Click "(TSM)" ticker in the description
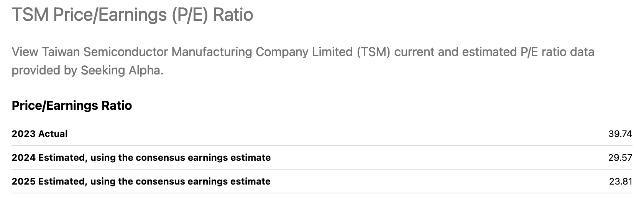Image resolution: width=644 pixels, height=198 pixels. 373,52
